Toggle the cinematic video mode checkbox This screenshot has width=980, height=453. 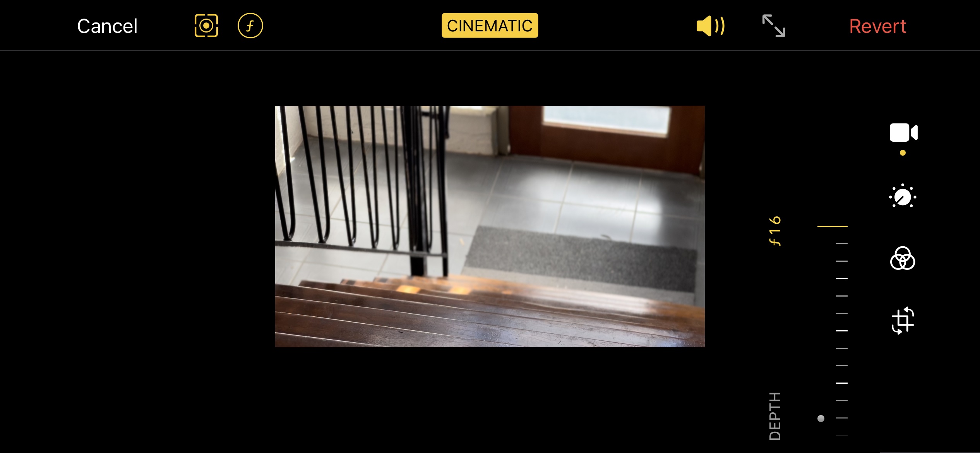tap(489, 26)
